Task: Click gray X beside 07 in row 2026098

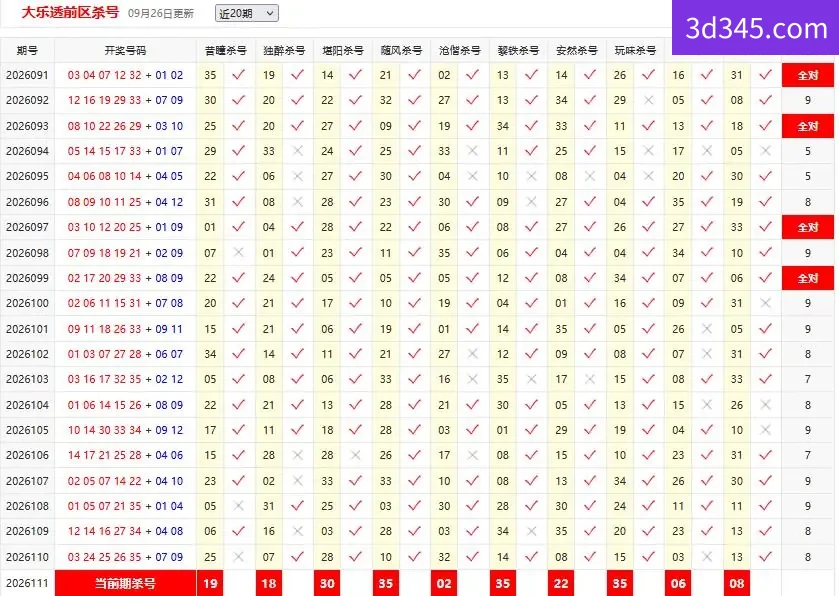Action: (x=239, y=252)
